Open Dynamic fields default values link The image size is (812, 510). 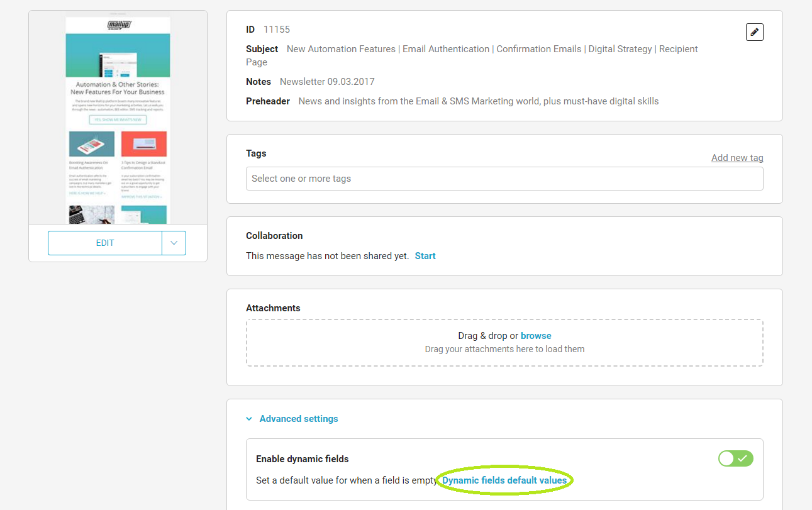pyautogui.click(x=504, y=480)
